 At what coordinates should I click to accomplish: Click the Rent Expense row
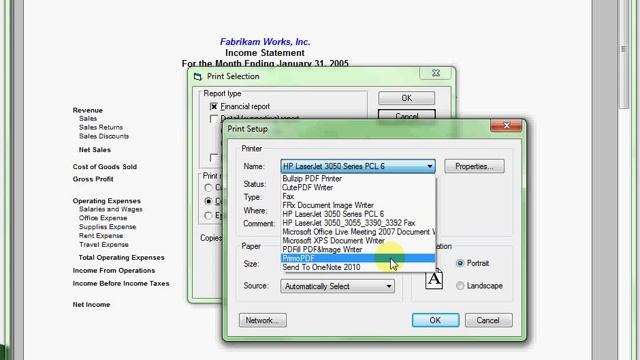pos(101,236)
